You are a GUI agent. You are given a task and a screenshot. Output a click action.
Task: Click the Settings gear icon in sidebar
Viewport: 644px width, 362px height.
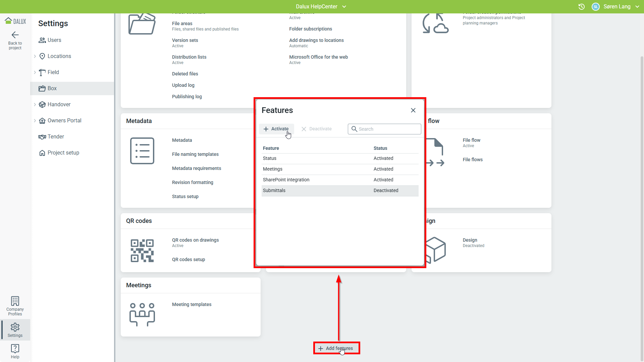click(15, 327)
